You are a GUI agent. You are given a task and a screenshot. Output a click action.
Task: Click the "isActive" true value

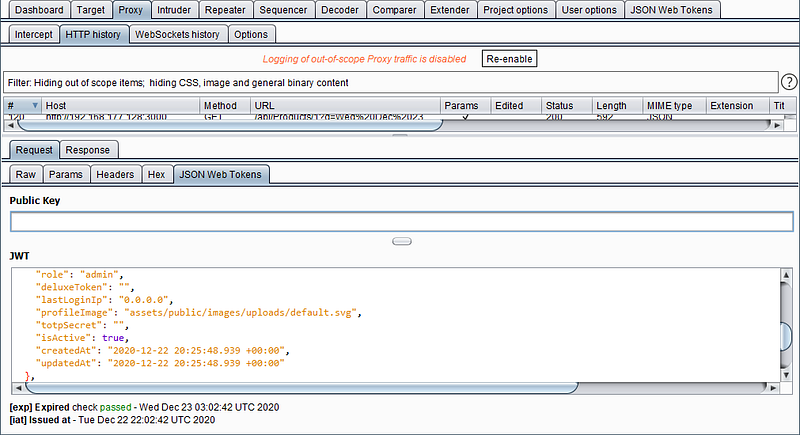click(x=113, y=338)
